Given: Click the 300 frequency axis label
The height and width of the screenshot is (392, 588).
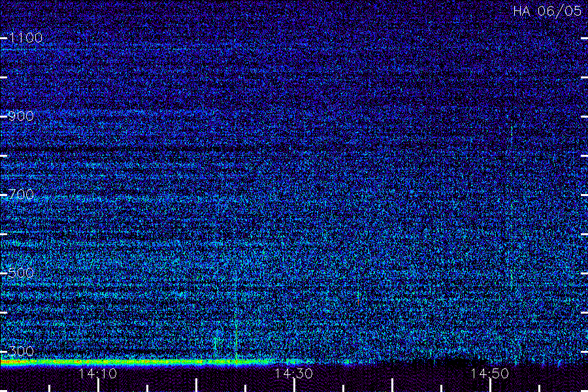Looking at the screenshot, I should 21,351.
